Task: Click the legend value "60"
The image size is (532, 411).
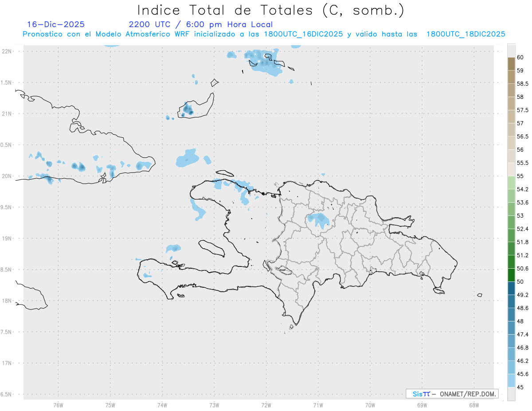Action: pos(520,57)
